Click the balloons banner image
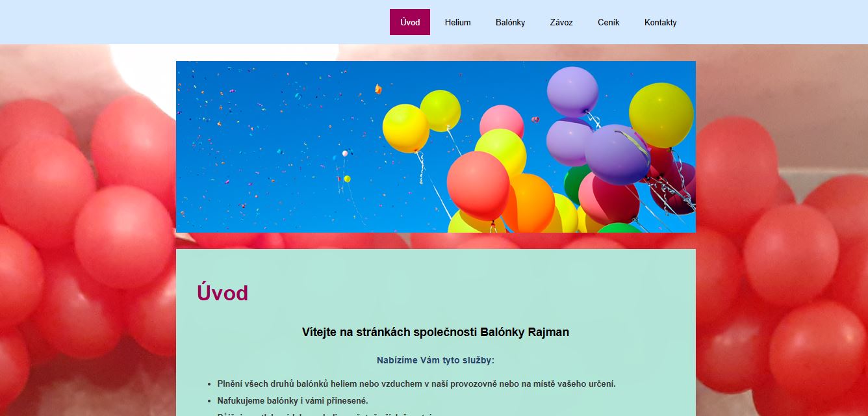 pos(435,147)
